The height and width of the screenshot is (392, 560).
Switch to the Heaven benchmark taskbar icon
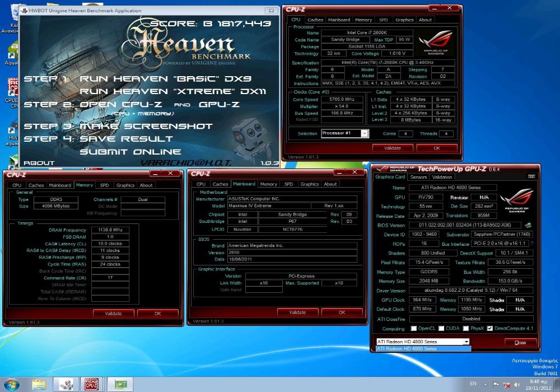point(66,385)
